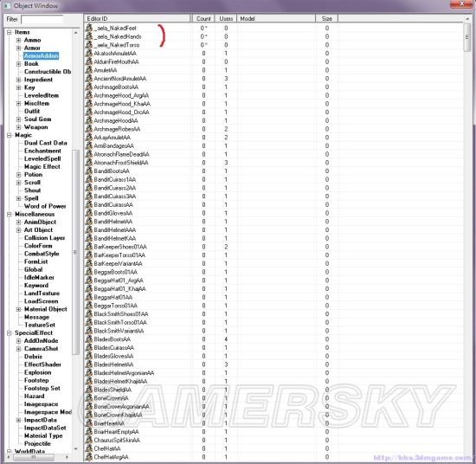Image resolution: width=476 pixels, height=464 pixels.
Task: Click the icon for BladesCuirassAA entry
Action: point(88,347)
